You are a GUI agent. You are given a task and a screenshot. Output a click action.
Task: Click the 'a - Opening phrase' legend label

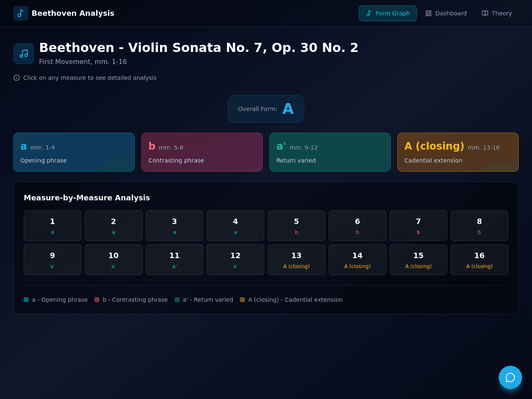[x=60, y=300]
